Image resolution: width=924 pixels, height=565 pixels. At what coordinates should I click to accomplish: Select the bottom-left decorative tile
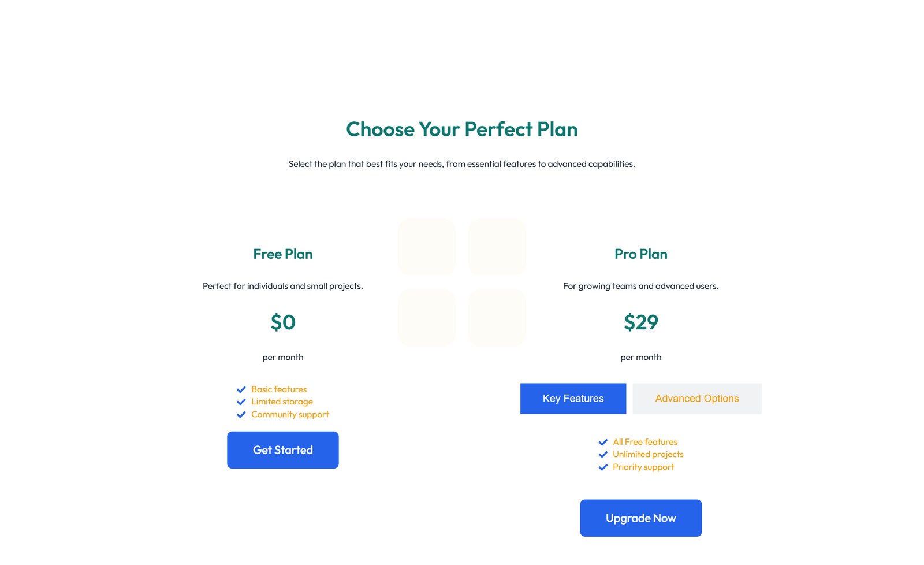point(427,317)
